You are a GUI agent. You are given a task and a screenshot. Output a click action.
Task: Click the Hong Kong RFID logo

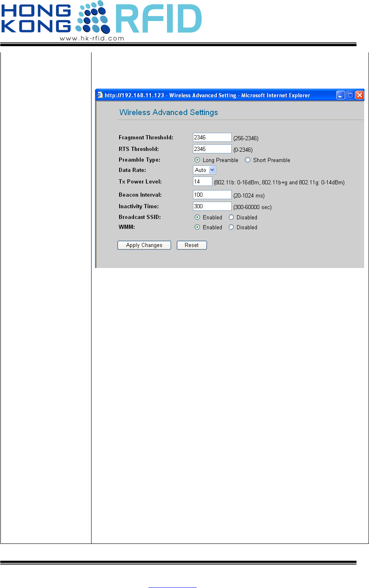[x=101, y=20]
